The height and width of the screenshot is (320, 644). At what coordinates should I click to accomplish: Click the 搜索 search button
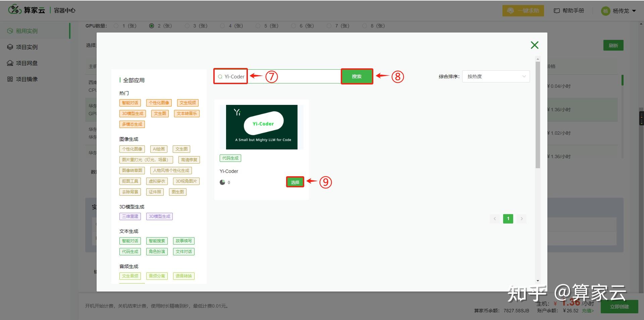click(x=357, y=76)
